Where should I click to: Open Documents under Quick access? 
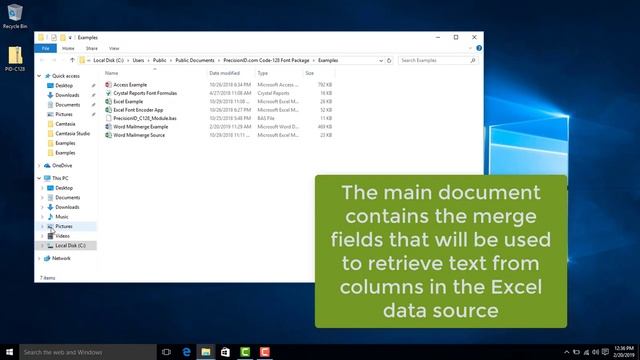(68, 105)
